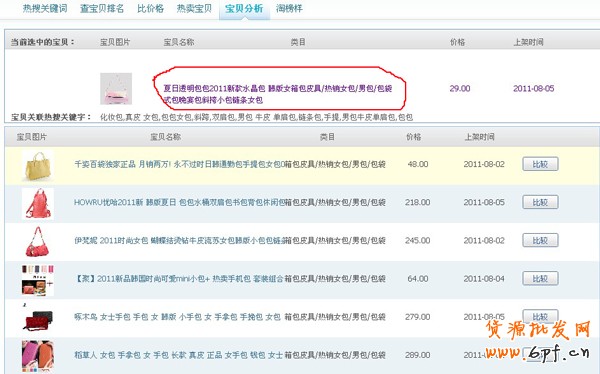Click 比较 button for the 64.00 item
600x374 pixels.
(x=540, y=279)
